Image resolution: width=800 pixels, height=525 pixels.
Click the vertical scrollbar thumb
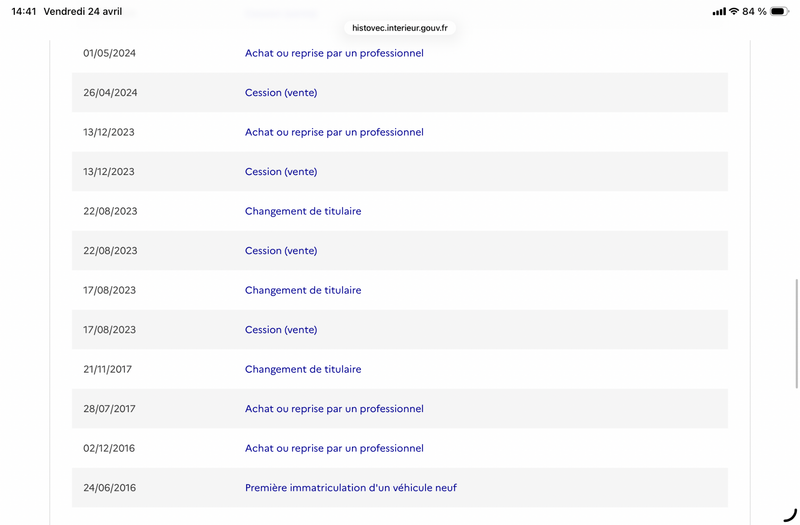point(796,334)
